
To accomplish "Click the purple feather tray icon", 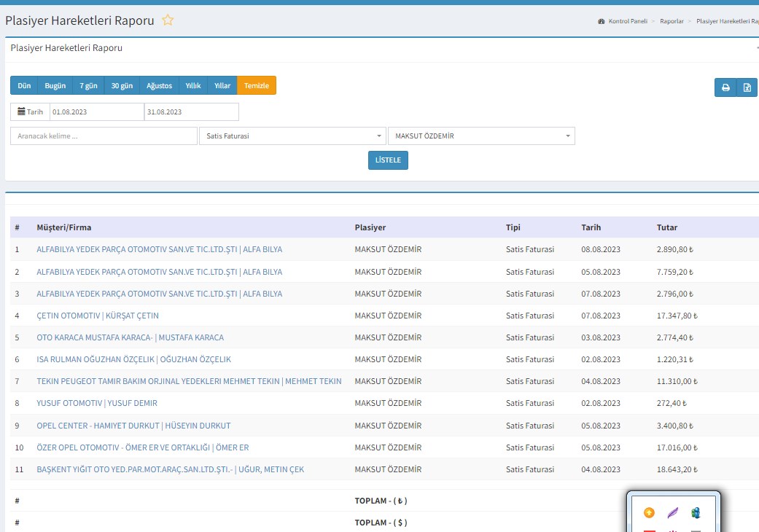I will pos(673,513).
